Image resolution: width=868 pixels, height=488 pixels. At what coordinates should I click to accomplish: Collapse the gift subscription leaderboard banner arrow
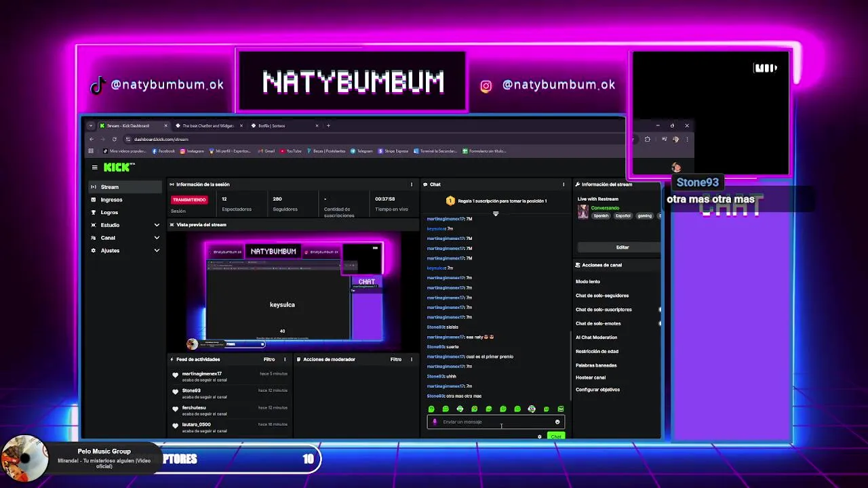click(x=496, y=213)
